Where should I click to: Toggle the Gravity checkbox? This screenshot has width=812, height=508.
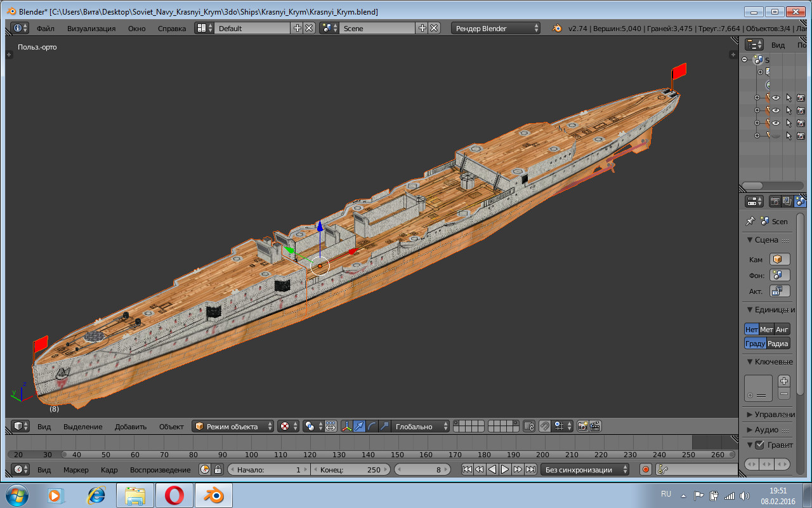pyautogui.click(x=759, y=444)
